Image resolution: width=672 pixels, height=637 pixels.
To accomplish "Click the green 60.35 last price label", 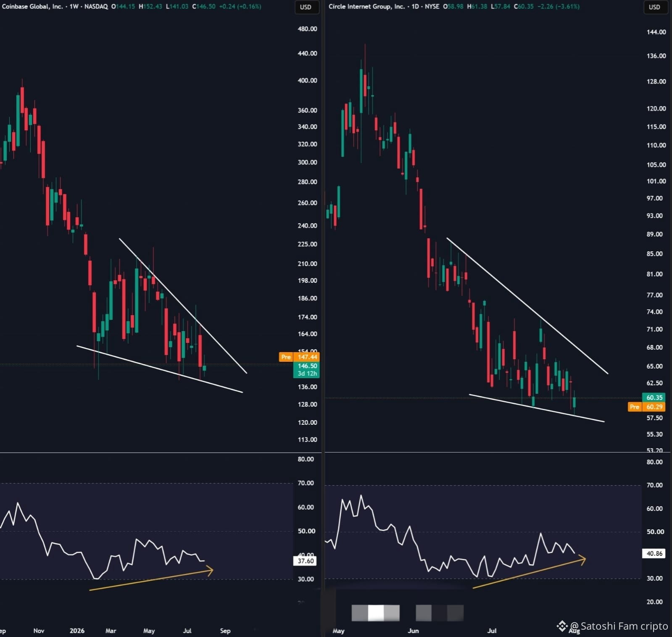I will tap(654, 397).
